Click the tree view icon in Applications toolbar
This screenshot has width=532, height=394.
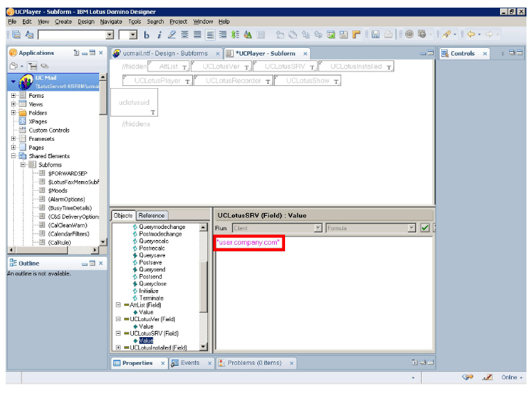pos(33,66)
